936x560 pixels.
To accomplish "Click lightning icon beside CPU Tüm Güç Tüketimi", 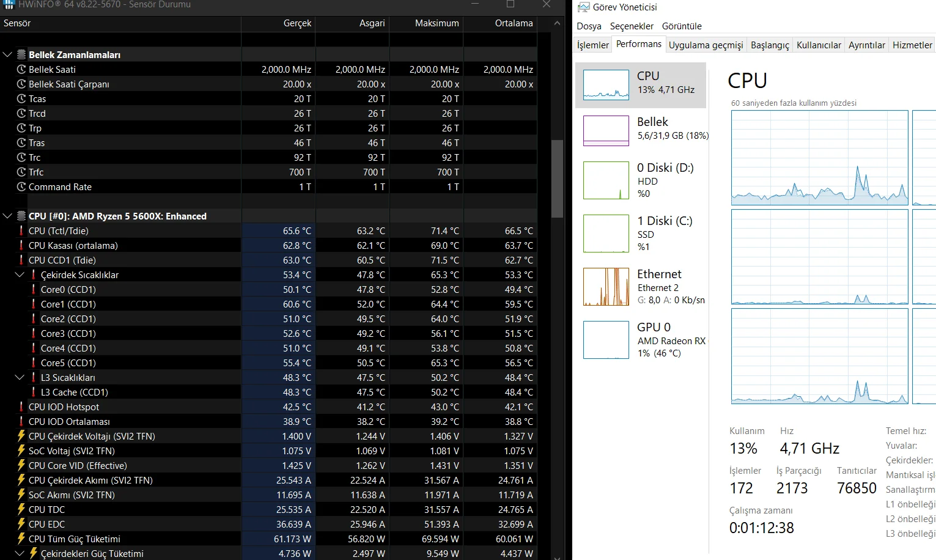I will [21, 539].
